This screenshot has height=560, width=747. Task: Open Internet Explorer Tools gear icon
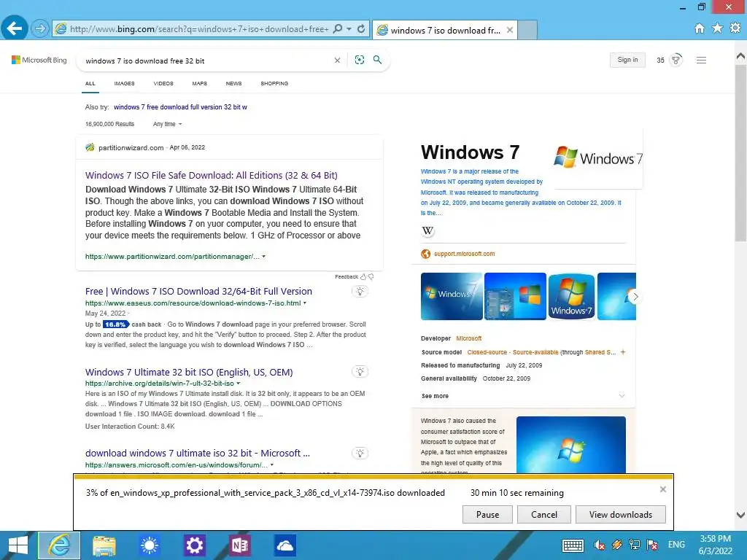(735, 28)
